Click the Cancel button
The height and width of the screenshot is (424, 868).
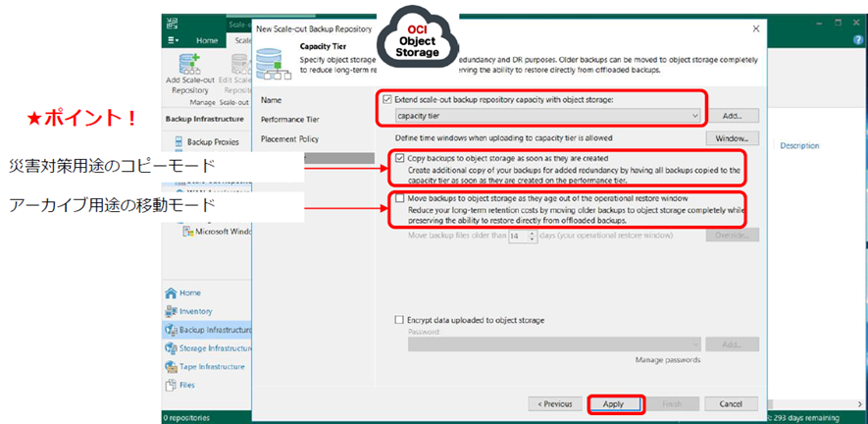pyautogui.click(x=732, y=404)
